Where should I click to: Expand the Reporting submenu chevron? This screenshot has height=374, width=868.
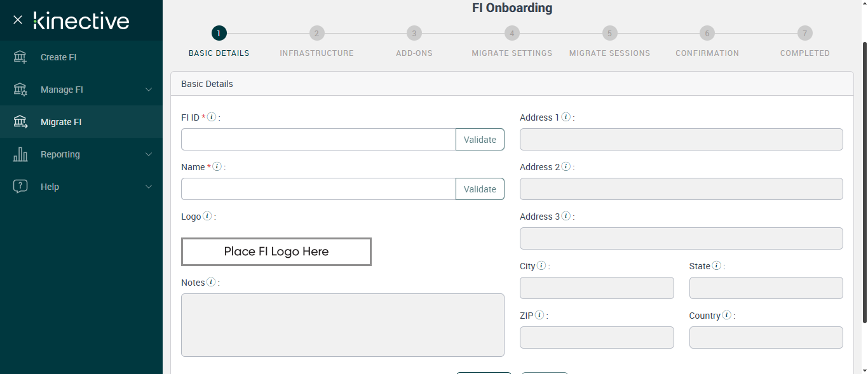149,154
